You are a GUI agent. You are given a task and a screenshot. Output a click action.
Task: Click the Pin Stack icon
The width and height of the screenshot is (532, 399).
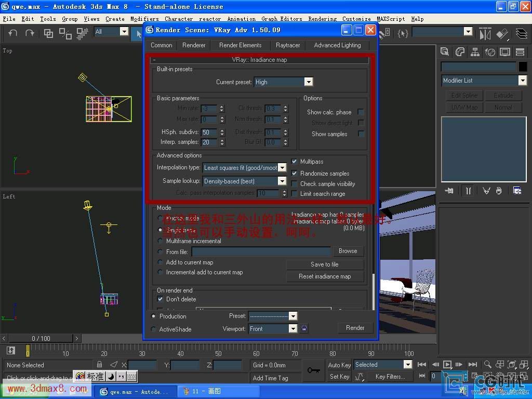coord(449,191)
